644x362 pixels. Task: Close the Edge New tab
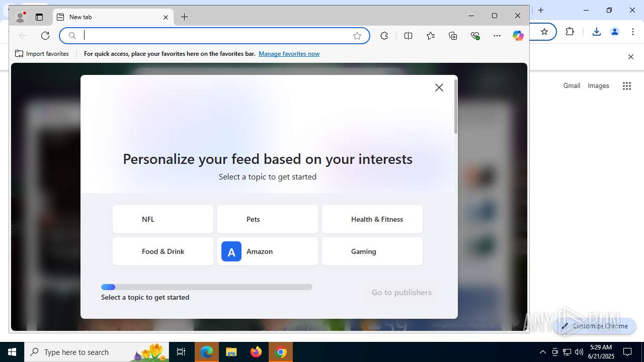[x=166, y=17]
